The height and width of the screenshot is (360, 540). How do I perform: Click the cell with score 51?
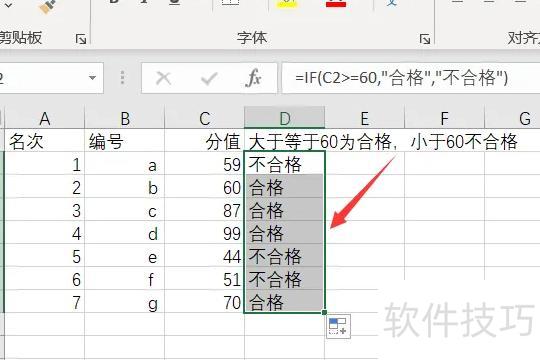click(x=205, y=278)
